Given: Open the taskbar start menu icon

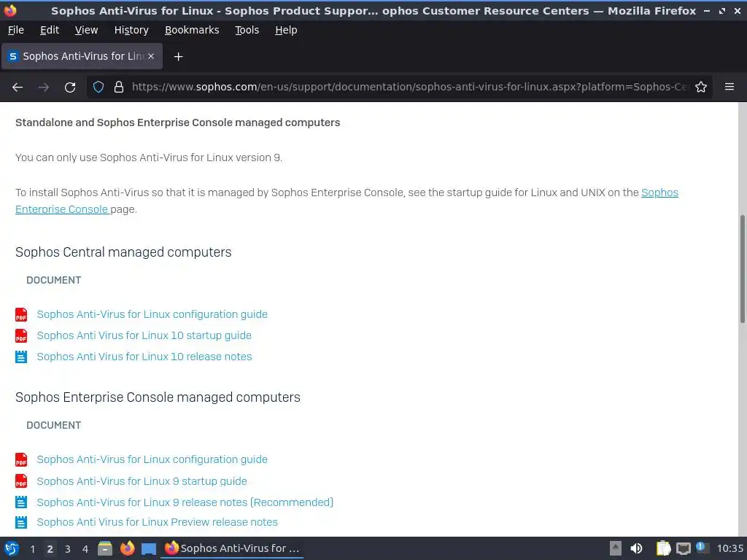Looking at the screenshot, I should (x=12, y=548).
